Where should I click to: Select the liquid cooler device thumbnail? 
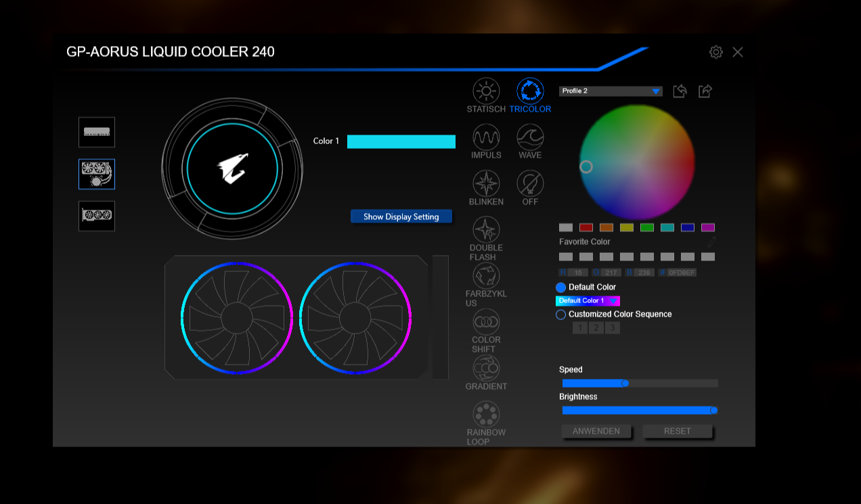pos(97,174)
